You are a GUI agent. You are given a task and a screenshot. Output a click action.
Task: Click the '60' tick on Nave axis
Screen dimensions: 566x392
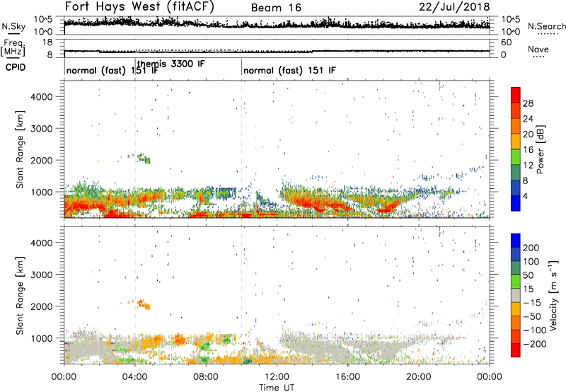pyautogui.click(x=507, y=42)
